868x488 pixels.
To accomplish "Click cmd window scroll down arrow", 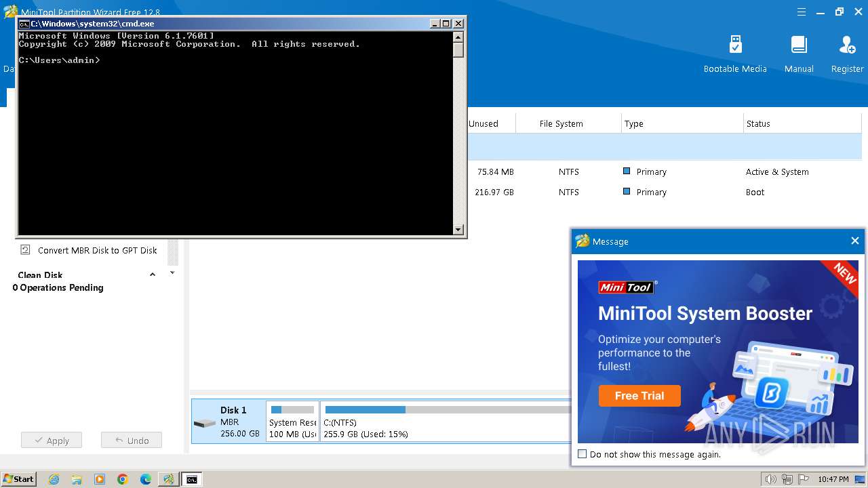I will click(458, 230).
